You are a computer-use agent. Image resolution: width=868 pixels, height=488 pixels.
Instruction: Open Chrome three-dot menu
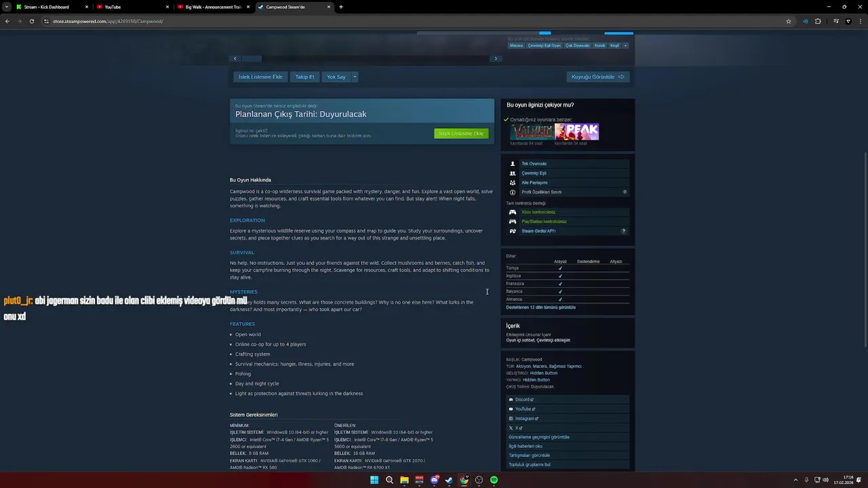click(x=859, y=21)
